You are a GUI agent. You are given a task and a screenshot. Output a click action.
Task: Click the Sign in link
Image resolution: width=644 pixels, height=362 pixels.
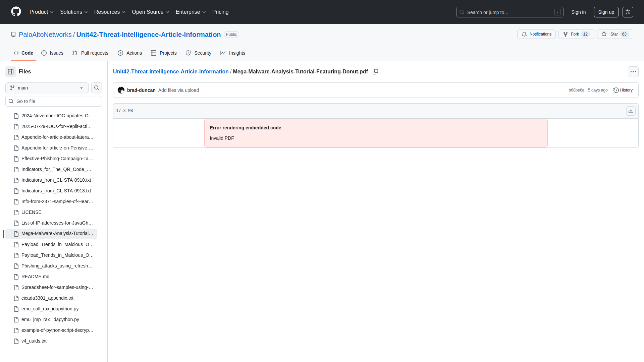coord(579,12)
